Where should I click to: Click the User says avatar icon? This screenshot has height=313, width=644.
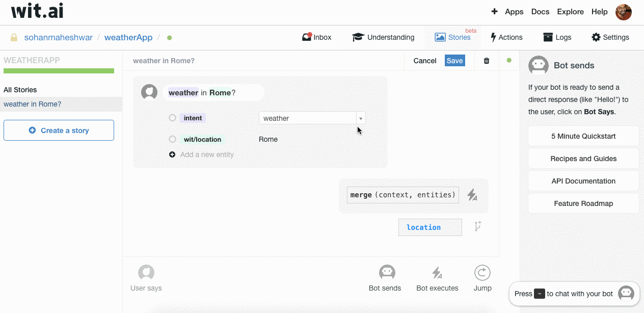pos(146,273)
